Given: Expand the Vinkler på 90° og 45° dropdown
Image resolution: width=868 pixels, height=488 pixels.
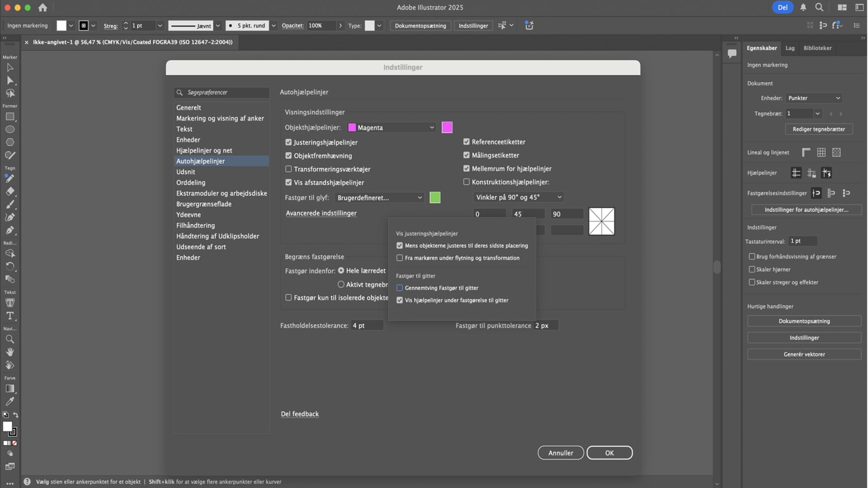Looking at the screenshot, I should [519, 197].
